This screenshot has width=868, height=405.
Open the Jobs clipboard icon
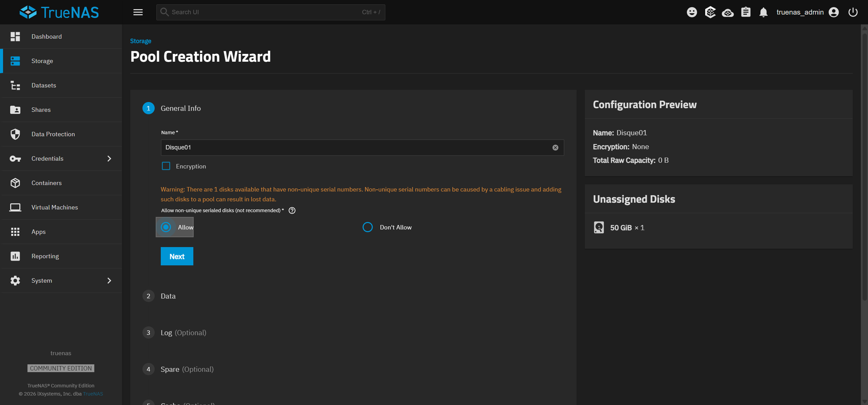[746, 12]
